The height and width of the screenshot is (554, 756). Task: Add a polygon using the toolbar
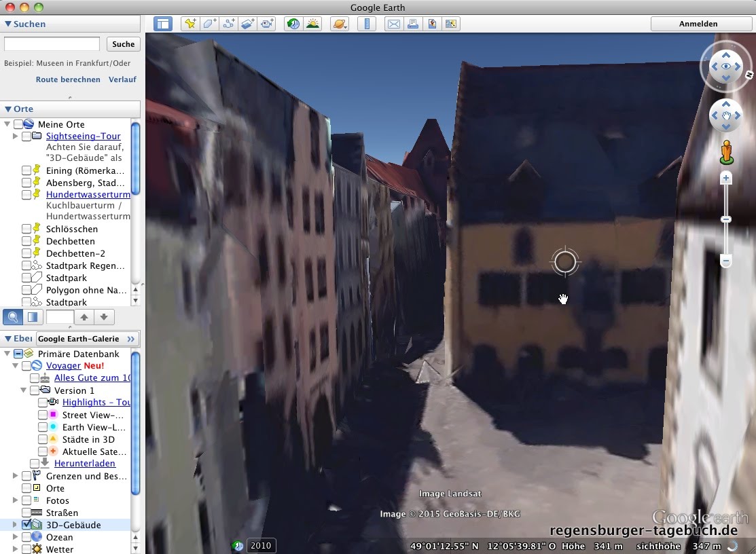(209, 24)
